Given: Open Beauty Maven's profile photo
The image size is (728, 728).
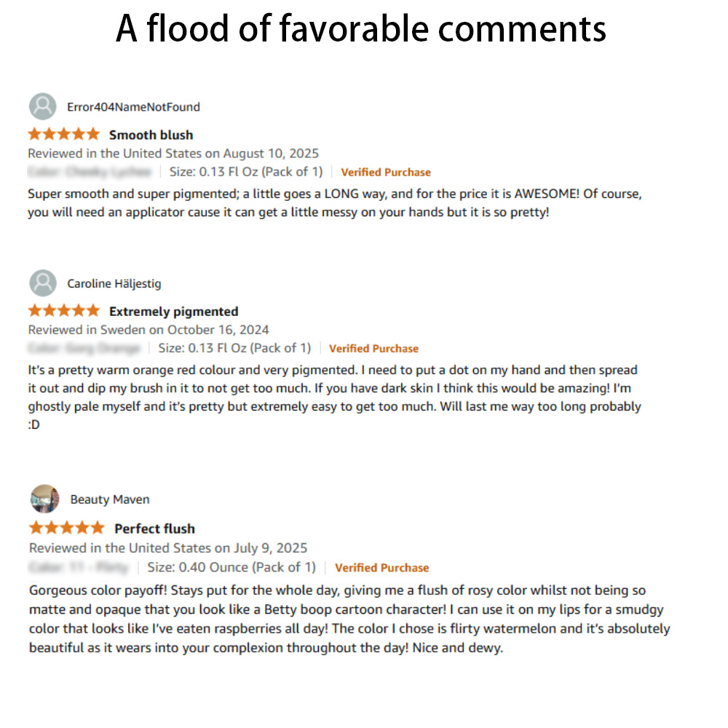Looking at the screenshot, I should [x=44, y=499].
